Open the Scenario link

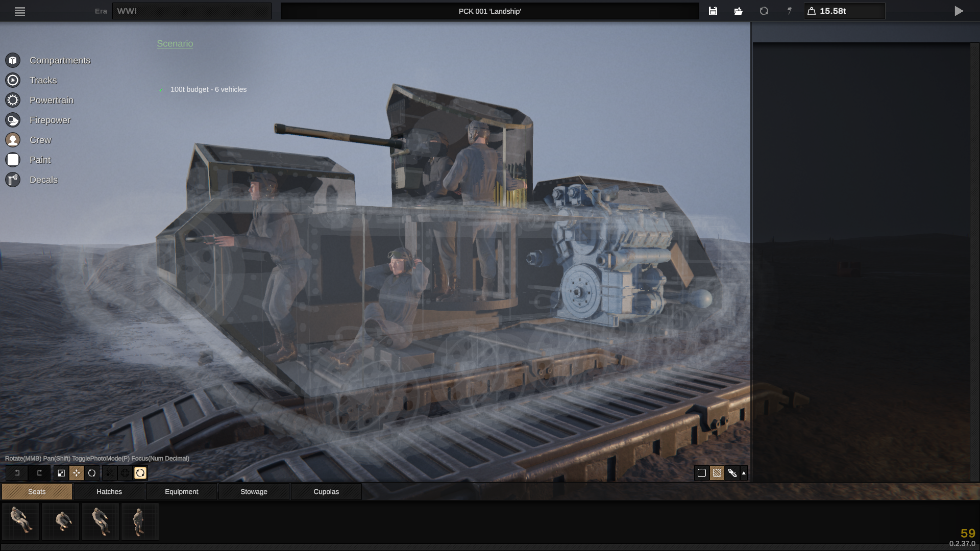point(175,44)
